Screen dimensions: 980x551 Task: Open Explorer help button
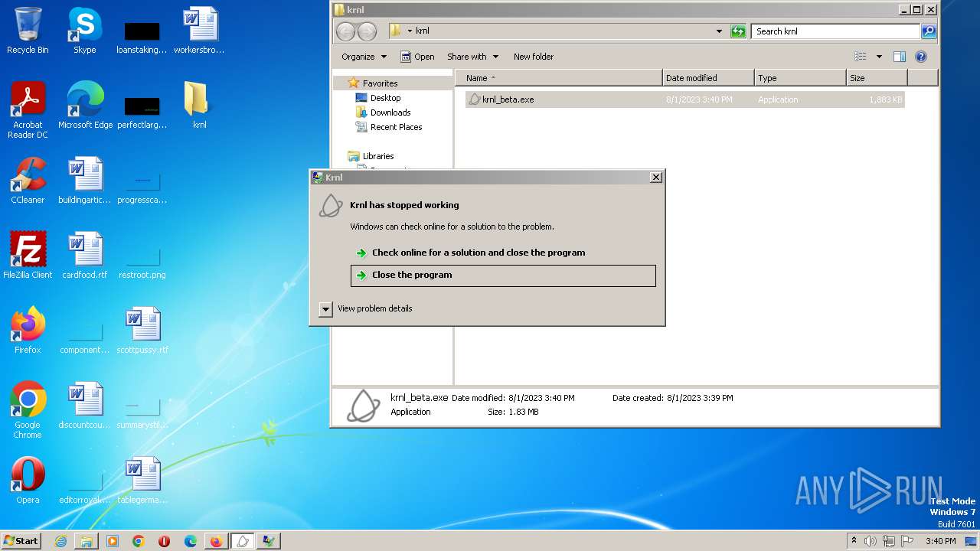921,57
